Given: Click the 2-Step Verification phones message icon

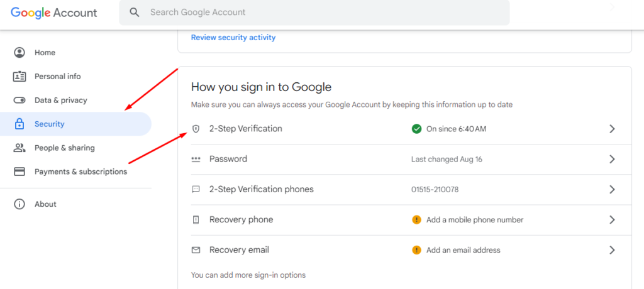Looking at the screenshot, I should (196, 189).
